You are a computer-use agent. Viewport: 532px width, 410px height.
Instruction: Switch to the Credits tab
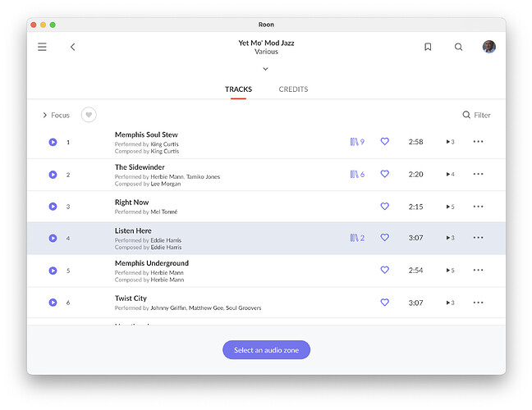(293, 89)
